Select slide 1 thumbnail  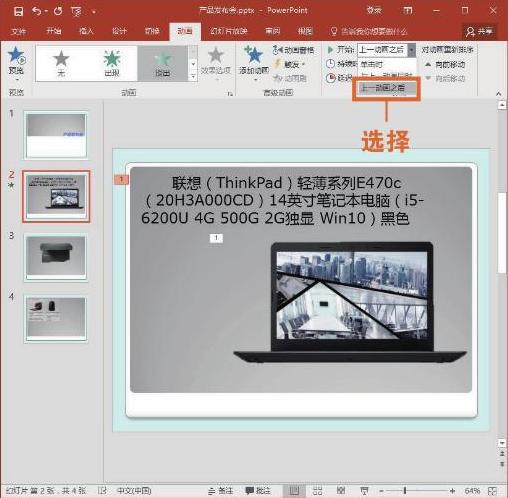click(x=56, y=135)
